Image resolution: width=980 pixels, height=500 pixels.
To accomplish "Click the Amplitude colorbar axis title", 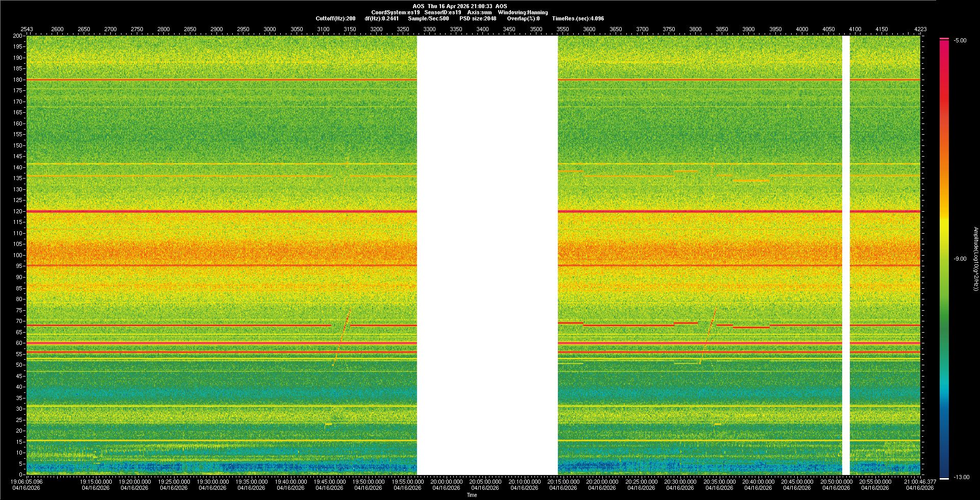I will pyautogui.click(x=975, y=259).
